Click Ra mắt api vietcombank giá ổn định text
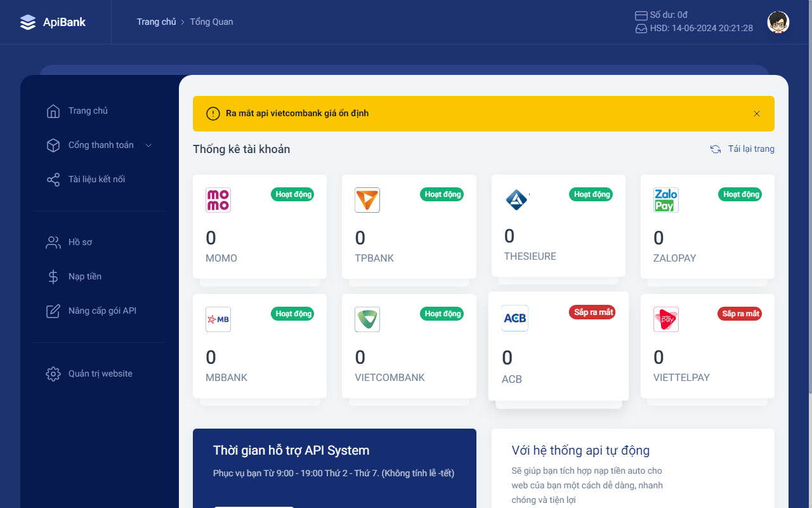 [x=297, y=114]
